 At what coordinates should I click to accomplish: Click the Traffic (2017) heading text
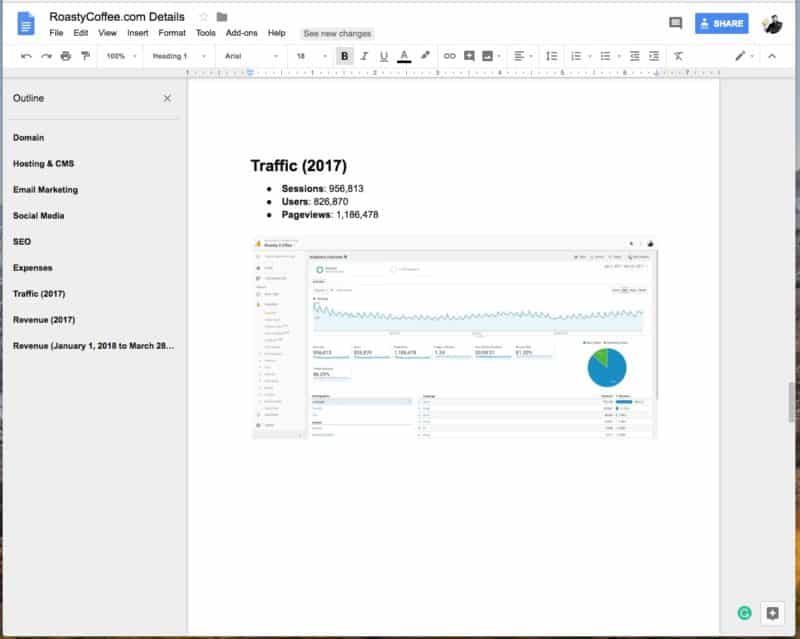click(298, 166)
